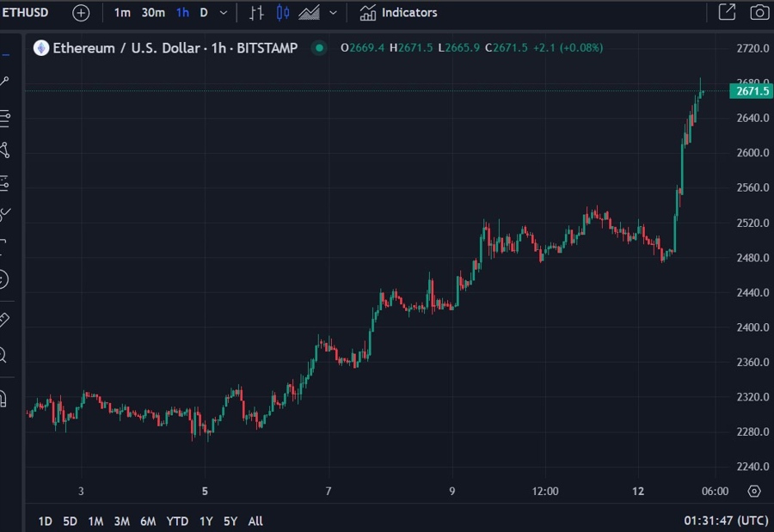
Task: Expand the chart style dropdown chevron
Action: point(333,13)
